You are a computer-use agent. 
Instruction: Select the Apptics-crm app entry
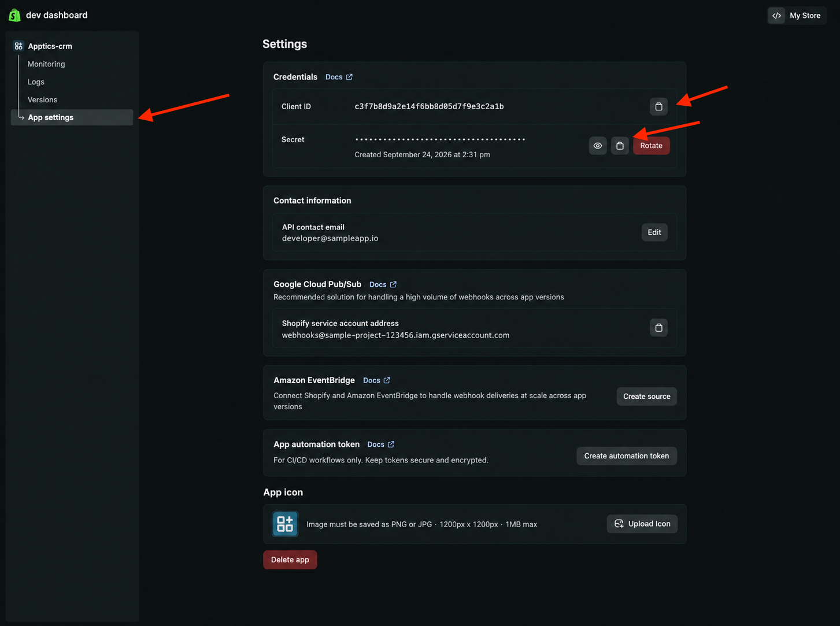[x=50, y=46]
